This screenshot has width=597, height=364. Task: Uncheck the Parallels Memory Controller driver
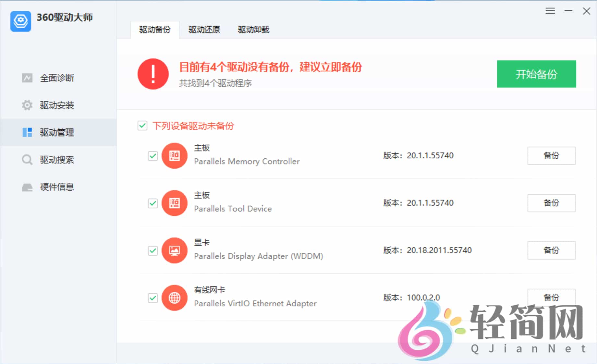(152, 156)
